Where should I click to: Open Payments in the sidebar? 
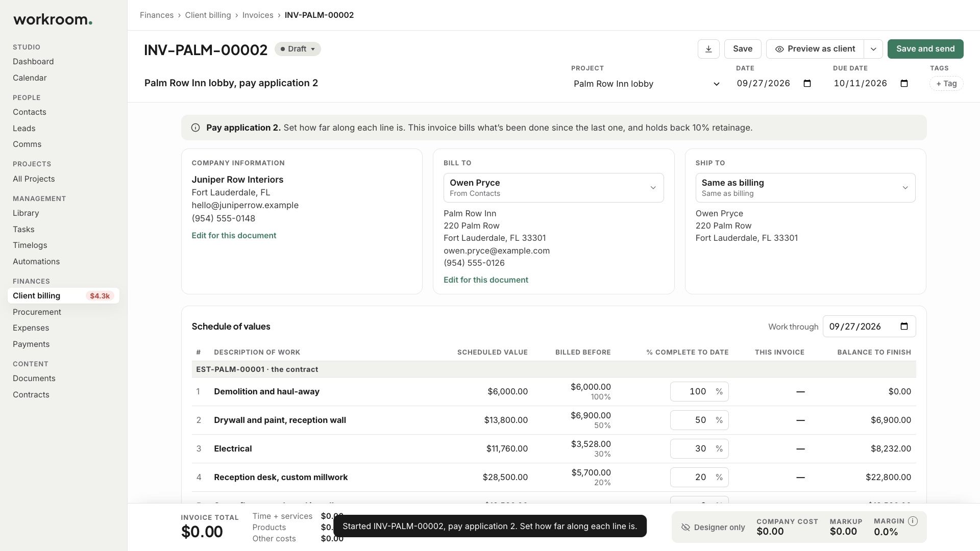tap(31, 344)
